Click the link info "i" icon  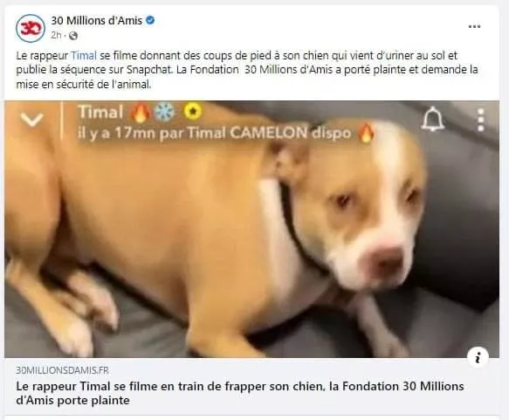click(x=478, y=357)
